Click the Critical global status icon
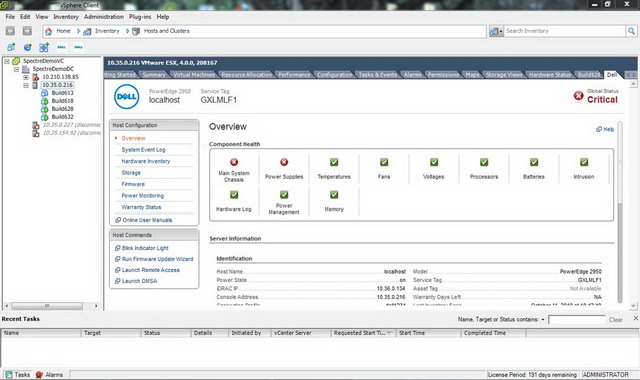The width and height of the screenshot is (640, 380). (578, 96)
